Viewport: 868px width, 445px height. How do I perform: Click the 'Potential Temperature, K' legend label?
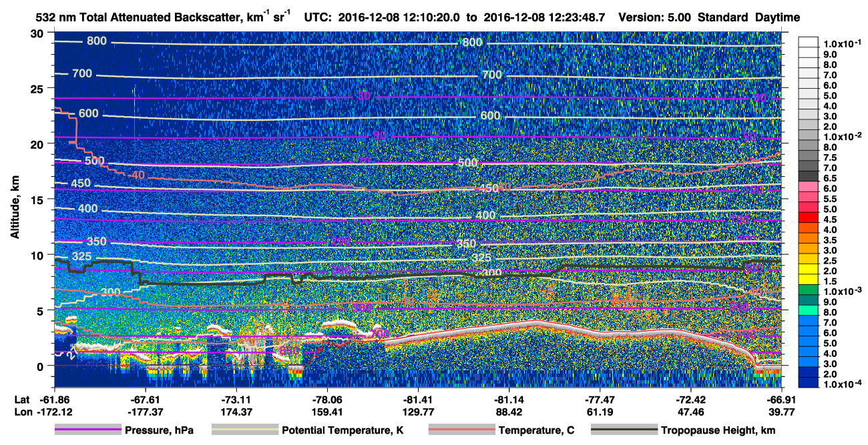(x=343, y=430)
